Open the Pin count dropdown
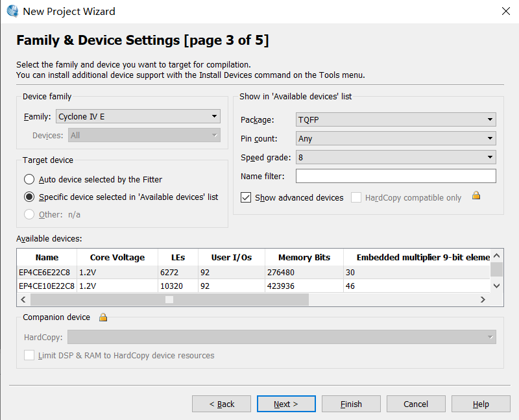Viewport: 519px width, 420px height. tap(395, 138)
